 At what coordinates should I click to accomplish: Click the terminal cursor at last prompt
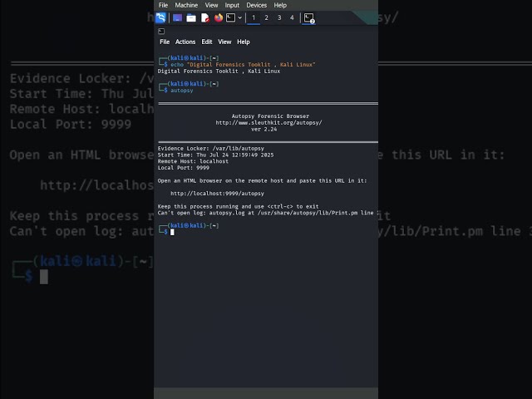coord(172,232)
